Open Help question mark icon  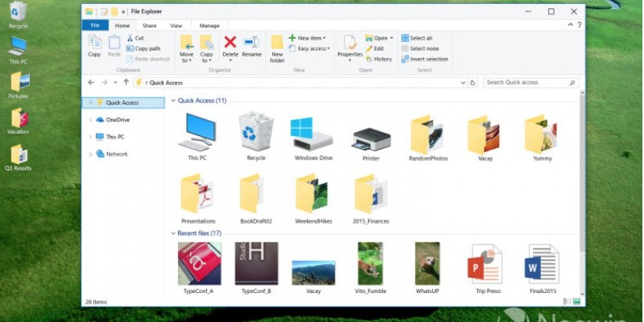coord(579,25)
